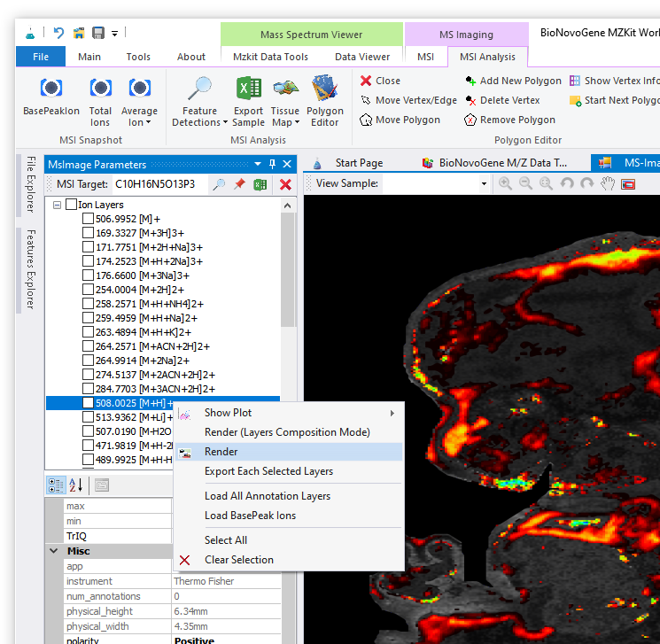Screen dimensions: 660x644
Task: Check the 506.9952 [M]+ ion layer
Action: [x=88, y=219]
